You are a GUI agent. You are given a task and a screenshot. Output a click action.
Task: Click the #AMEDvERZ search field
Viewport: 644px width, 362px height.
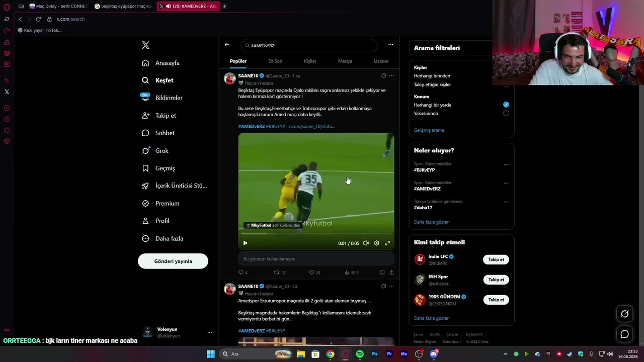point(309,46)
